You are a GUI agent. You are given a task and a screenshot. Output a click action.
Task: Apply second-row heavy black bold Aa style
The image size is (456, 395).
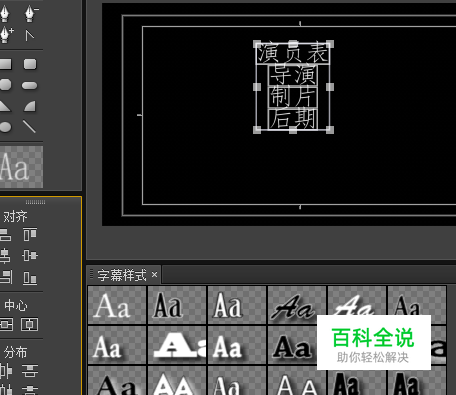(x=292, y=345)
